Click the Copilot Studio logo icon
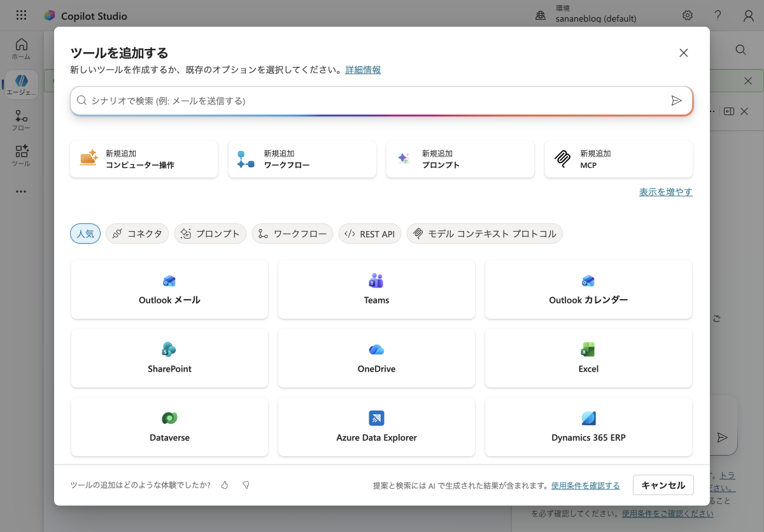The height and width of the screenshot is (532, 764). click(50, 16)
